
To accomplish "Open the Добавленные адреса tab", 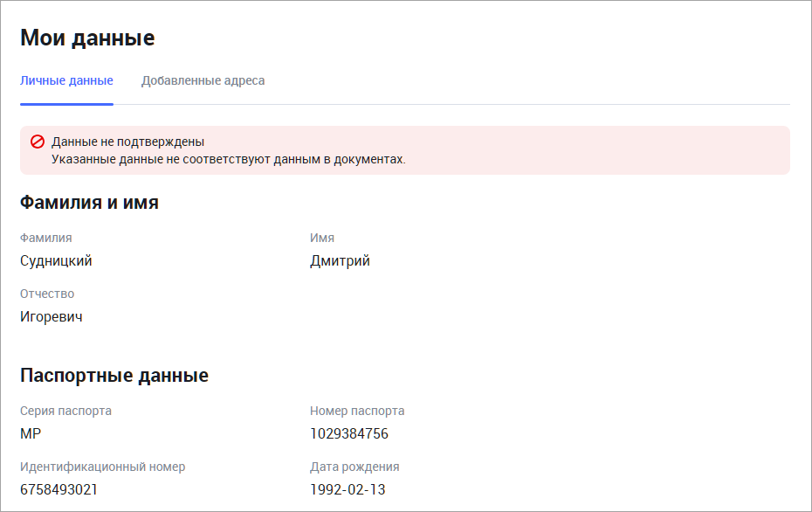I will (203, 80).
